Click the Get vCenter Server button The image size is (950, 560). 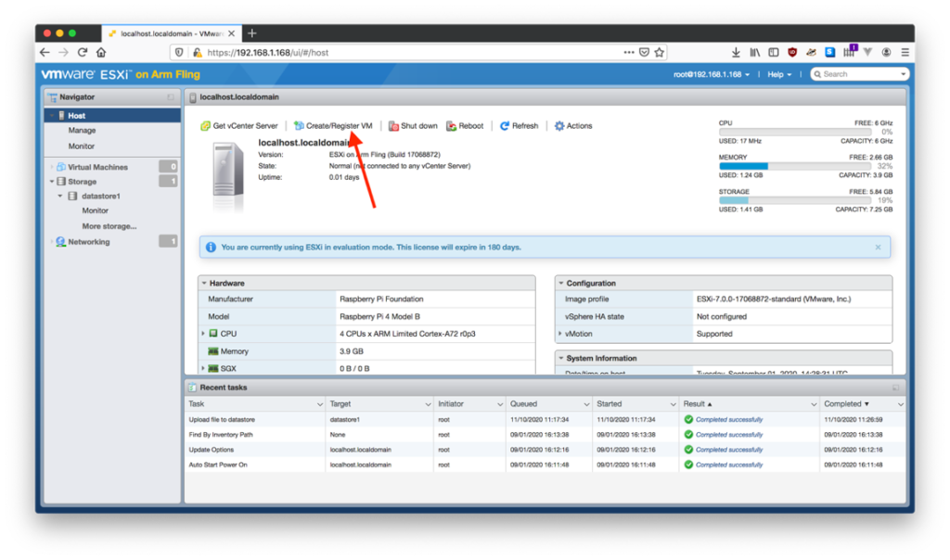(x=238, y=126)
